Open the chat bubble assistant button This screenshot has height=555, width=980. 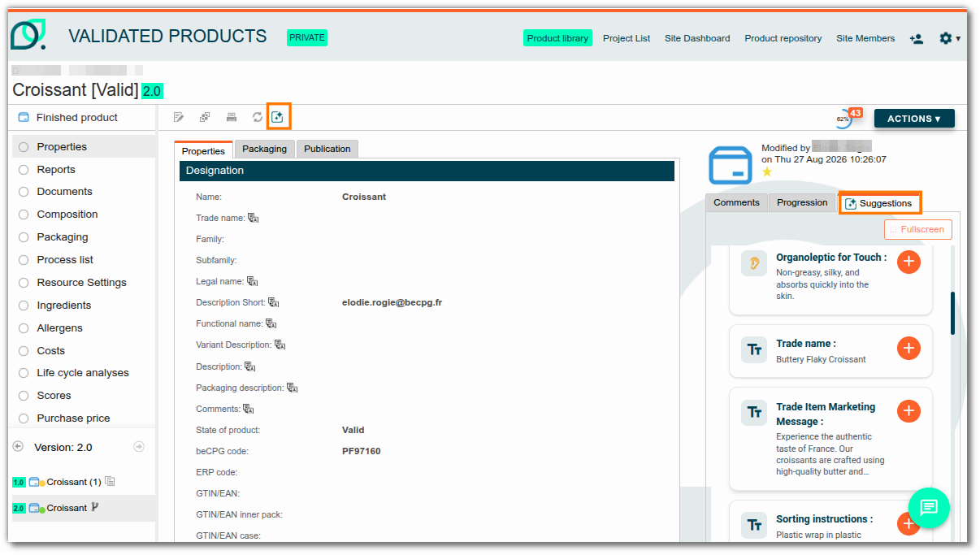click(x=929, y=508)
